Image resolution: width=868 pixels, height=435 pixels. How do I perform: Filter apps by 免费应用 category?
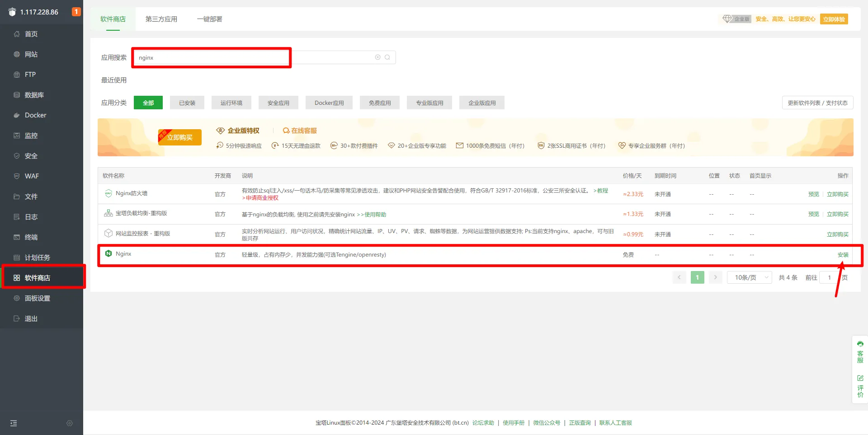(x=380, y=103)
